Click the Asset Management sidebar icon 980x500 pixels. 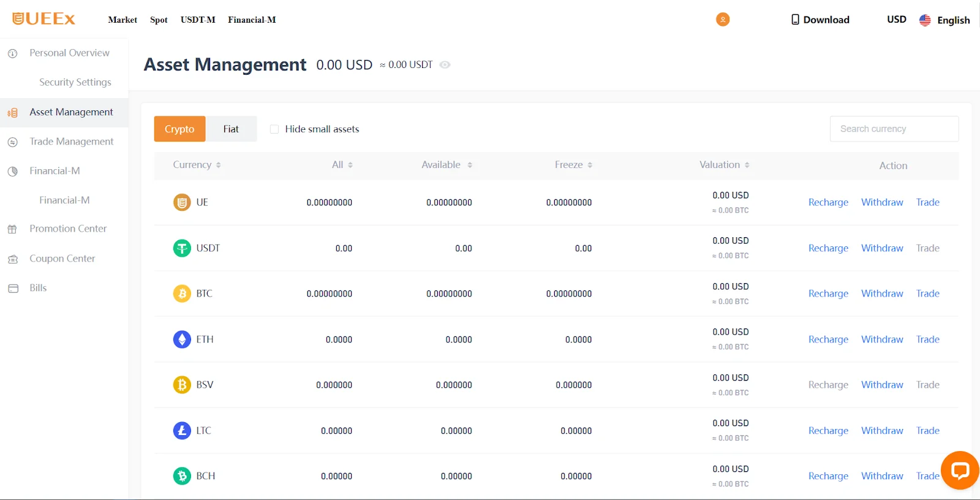pyautogui.click(x=12, y=113)
